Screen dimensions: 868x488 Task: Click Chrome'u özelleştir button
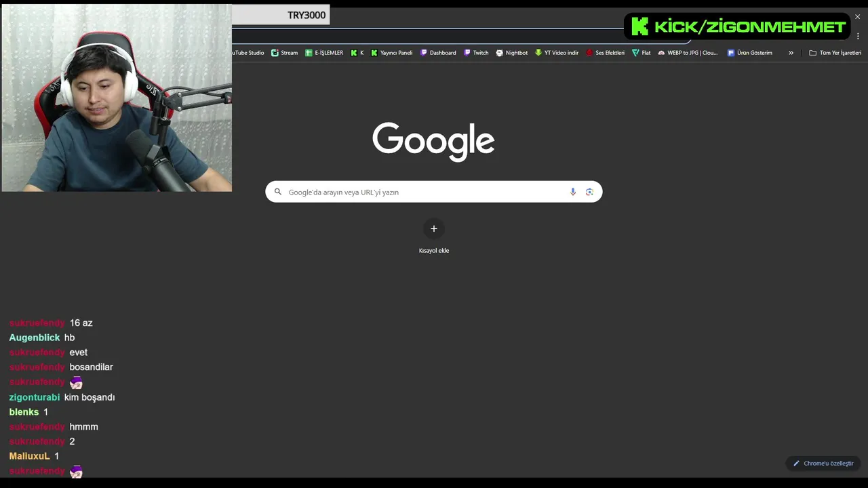(x=823, y=464)
